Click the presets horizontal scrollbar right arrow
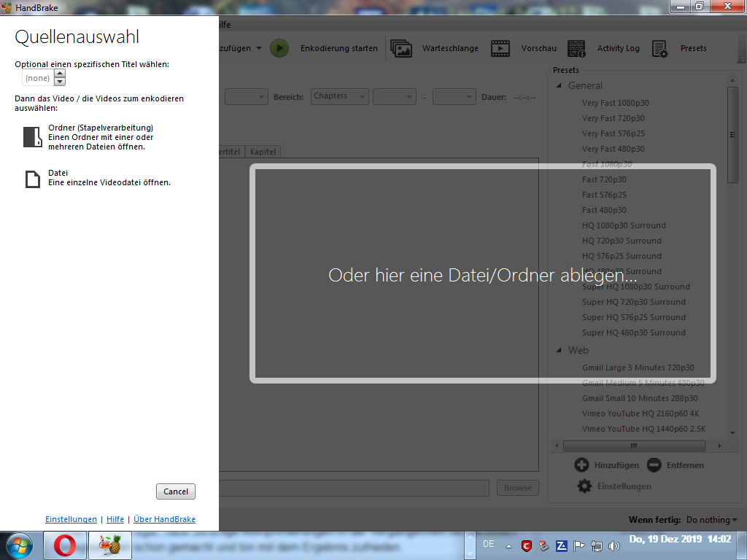The width and height of the screenshot is (747, 560). point(719,446)
